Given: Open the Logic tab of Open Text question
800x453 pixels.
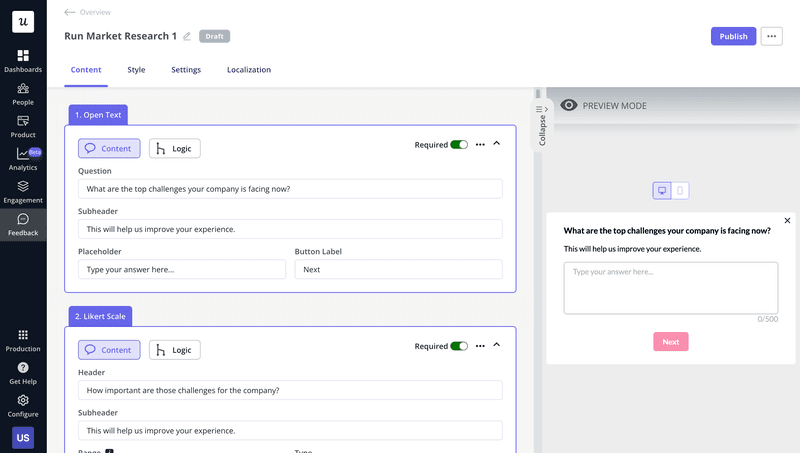Looking at the screenshot, I should pyautogui.click(x=175, y=149).
